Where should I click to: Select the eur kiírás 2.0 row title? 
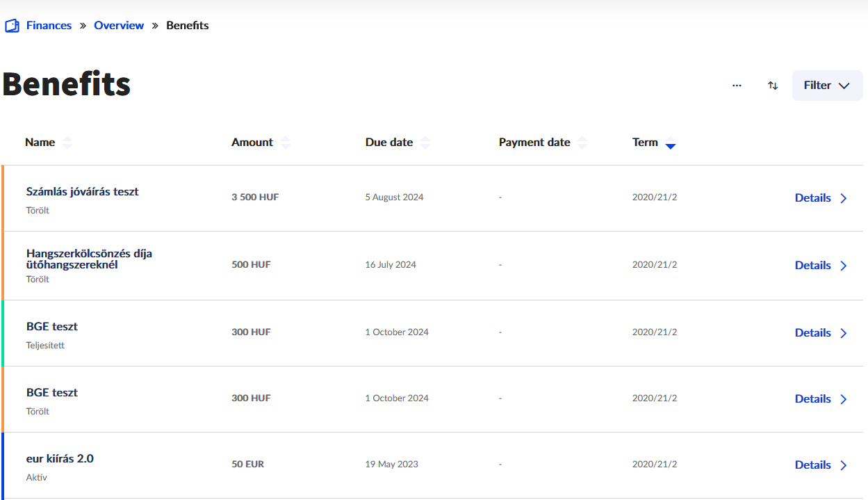[x=60, y=459]
